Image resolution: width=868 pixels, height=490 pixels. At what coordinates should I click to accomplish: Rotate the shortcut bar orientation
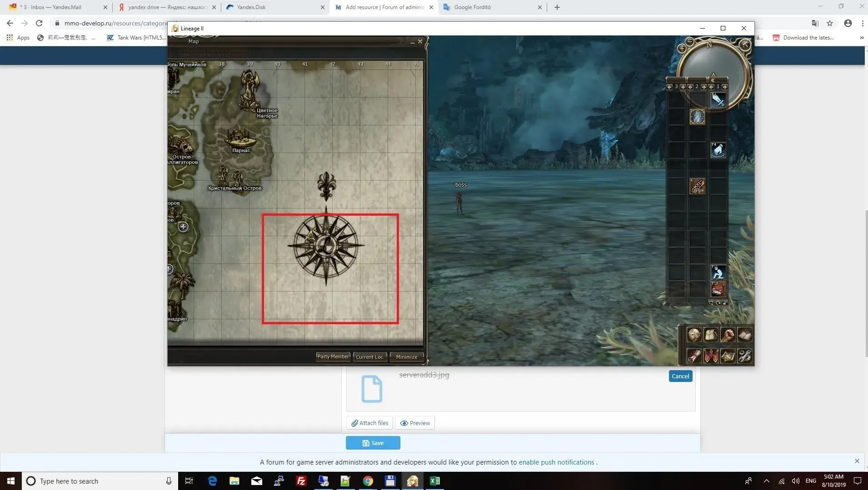[x=718, y=303]
